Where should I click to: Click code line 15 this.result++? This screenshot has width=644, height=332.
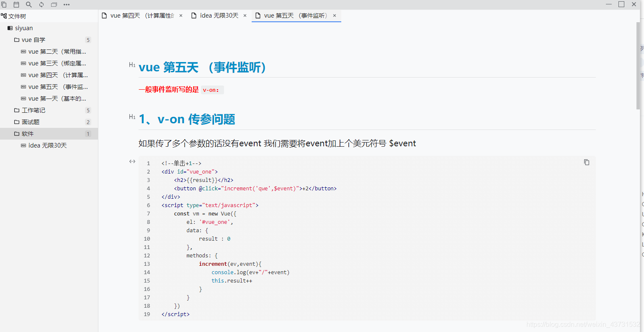[232, 280]
